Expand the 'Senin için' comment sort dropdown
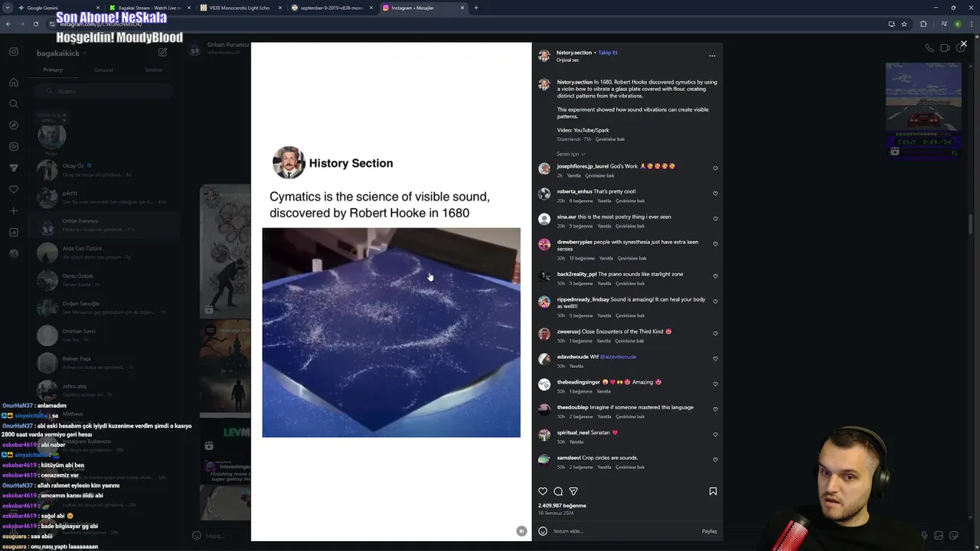This screenshot has height=551, width=980. coord(571,154)
